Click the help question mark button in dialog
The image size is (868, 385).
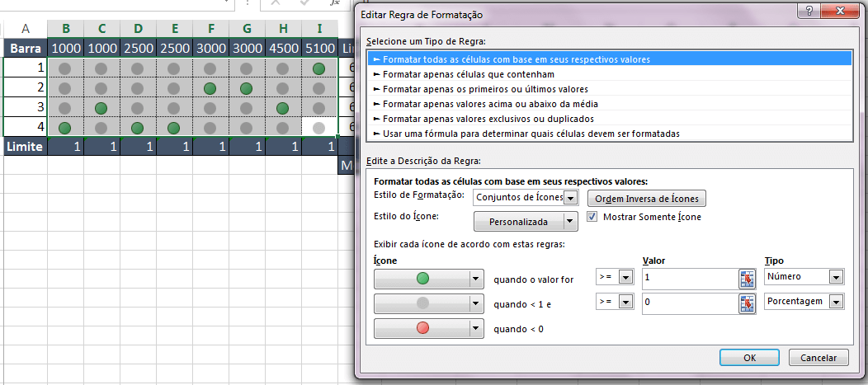[x=810, y=12]
